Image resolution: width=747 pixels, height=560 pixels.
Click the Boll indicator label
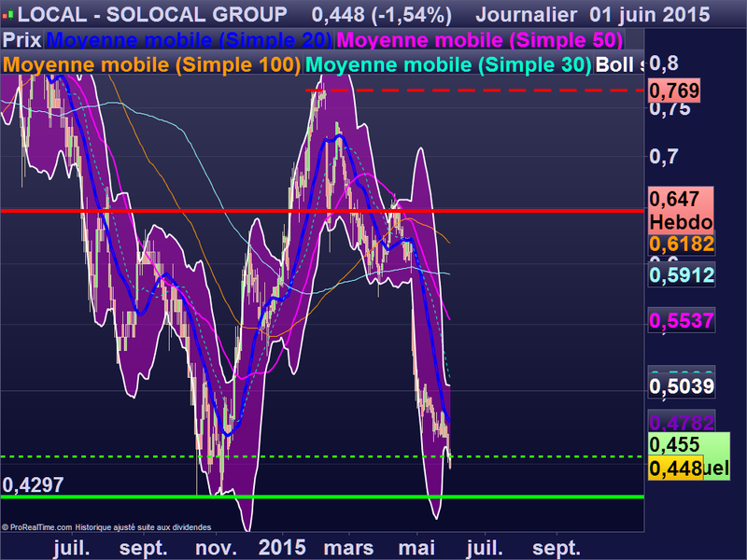(x=618, y=65)
